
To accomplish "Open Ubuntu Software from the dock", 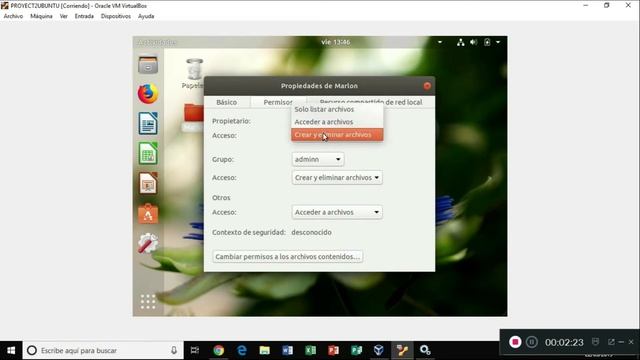I will pos(148,213).
